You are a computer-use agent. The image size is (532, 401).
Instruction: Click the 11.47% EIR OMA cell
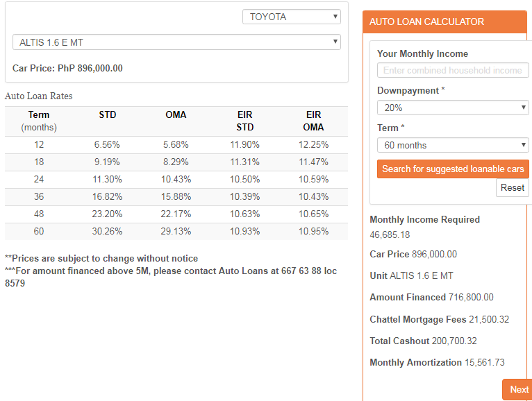pyautogui.click(x=313, y=162)
